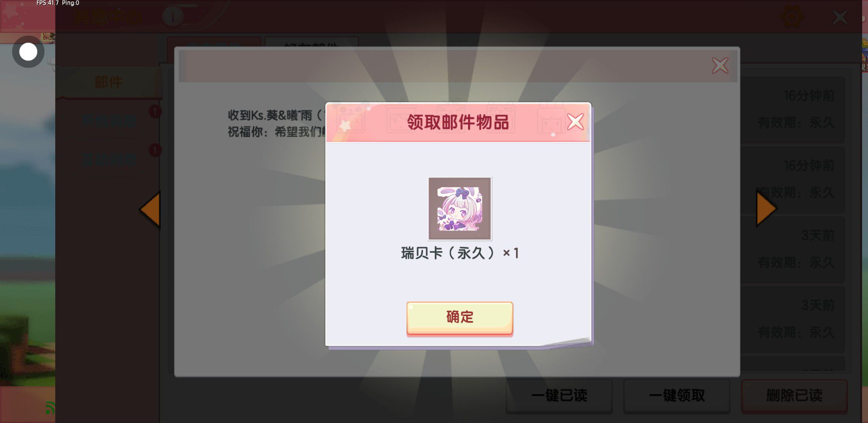Click 一键领取 to claim all
The image size is (868, 423).
click(677, 396)
